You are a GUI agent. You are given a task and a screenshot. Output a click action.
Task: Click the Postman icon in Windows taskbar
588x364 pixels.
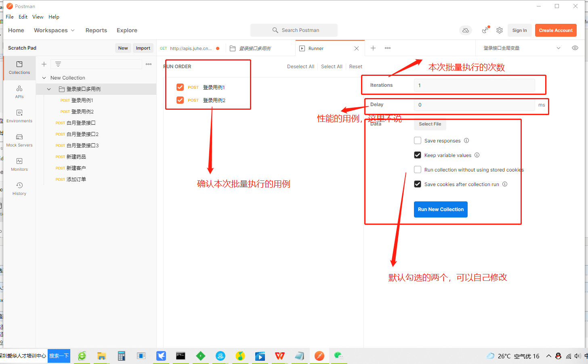(319, 356)
